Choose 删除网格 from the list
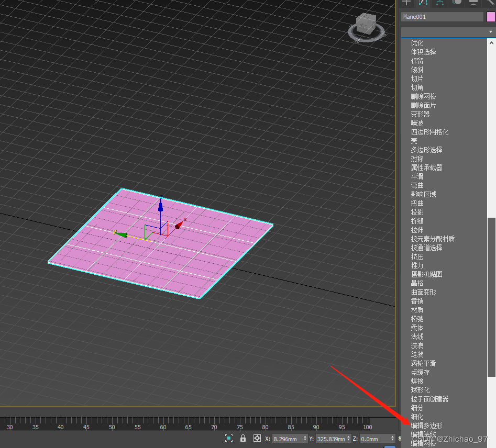The width and height of the screenshot is (496, 448). tap(423, 96)
